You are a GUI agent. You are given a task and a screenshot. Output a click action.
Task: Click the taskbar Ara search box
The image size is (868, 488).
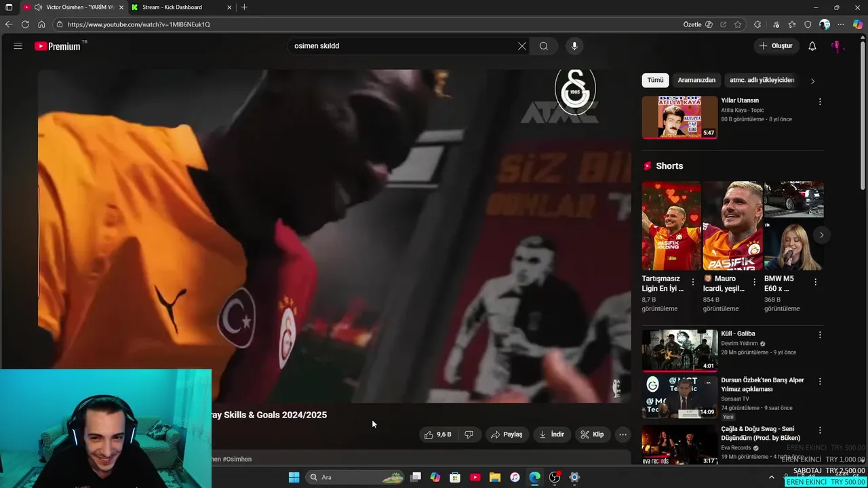(355, 477)
